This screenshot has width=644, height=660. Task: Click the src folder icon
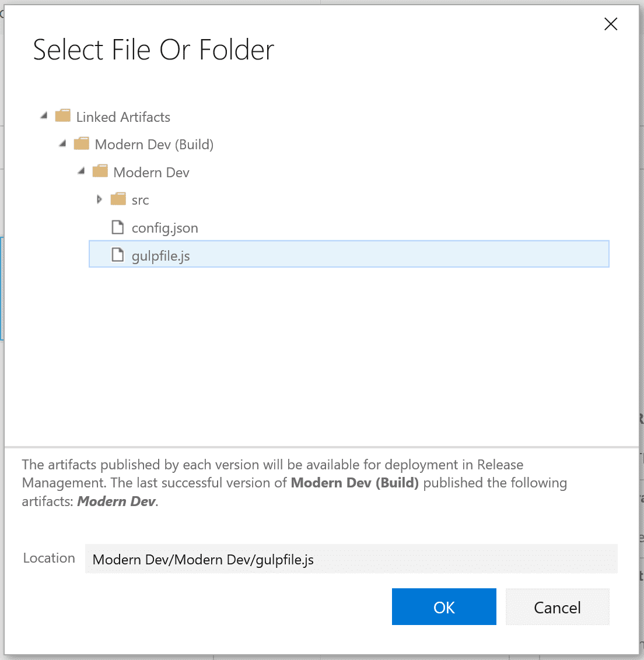(x=118, y=199)
